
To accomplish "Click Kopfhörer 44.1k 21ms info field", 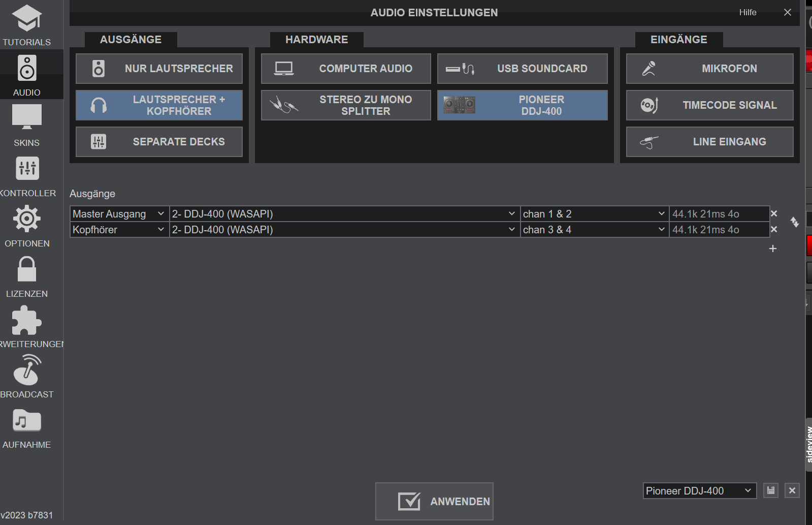I will 719,230.
